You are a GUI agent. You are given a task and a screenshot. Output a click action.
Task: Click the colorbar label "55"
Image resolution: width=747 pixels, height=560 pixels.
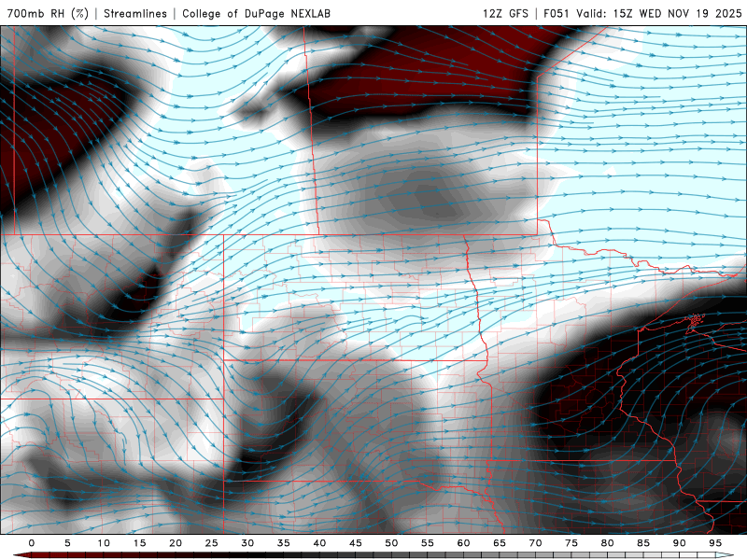click(x=428, y=543)
